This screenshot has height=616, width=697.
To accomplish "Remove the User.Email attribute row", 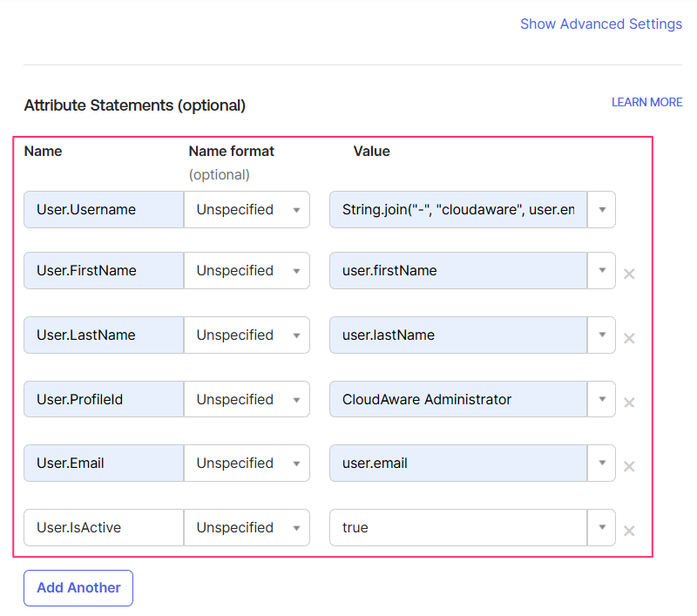I will [629, 466].
